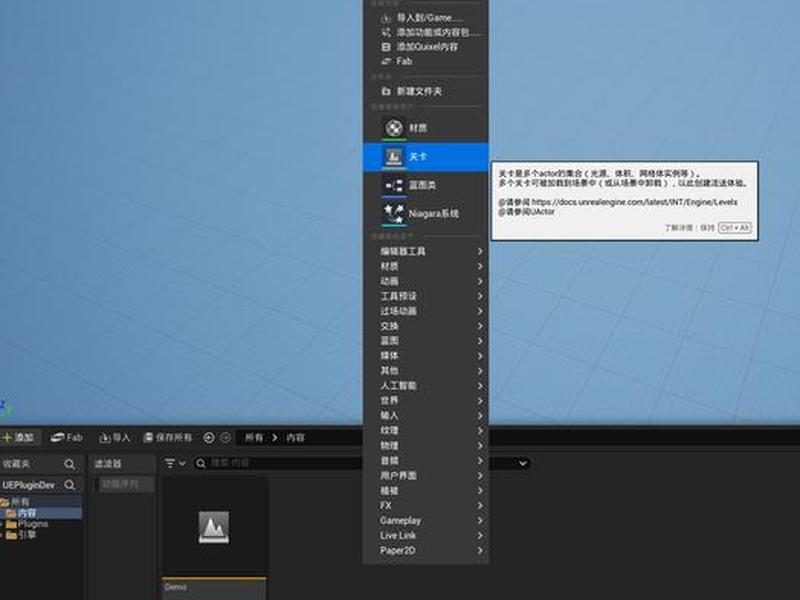Open the 用户界面 submenu

pyautogui.click(x=426, y=476)
